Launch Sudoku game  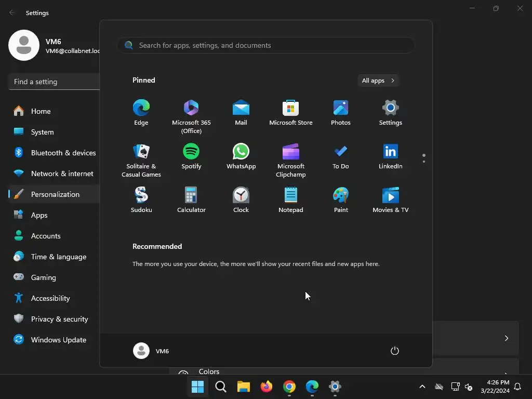tap(141, 200)
